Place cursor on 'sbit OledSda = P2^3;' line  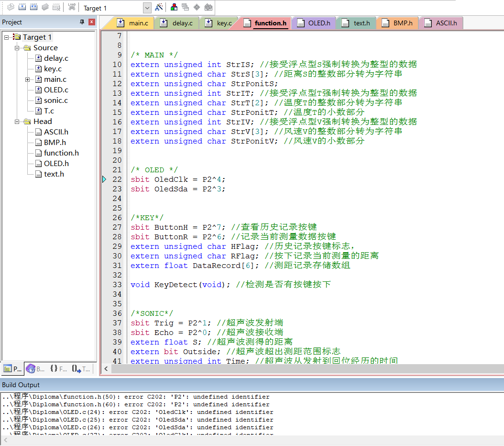[178, 189]
